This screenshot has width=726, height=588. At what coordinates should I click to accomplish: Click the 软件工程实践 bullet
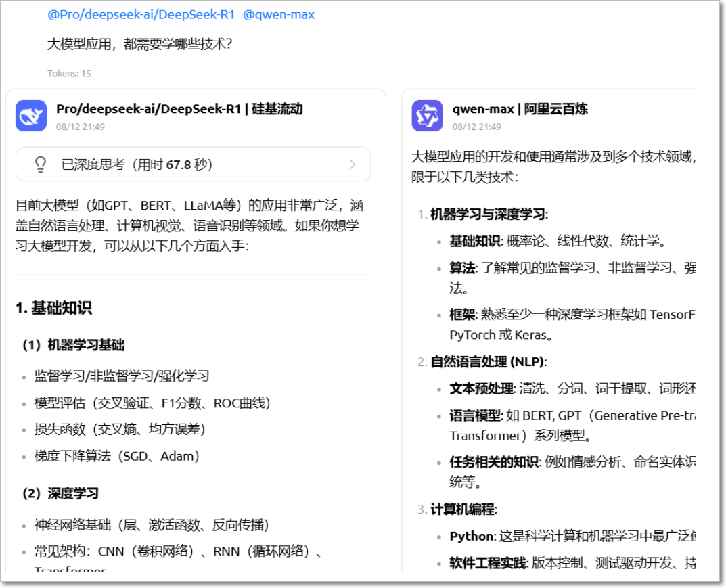click(572, 563)
